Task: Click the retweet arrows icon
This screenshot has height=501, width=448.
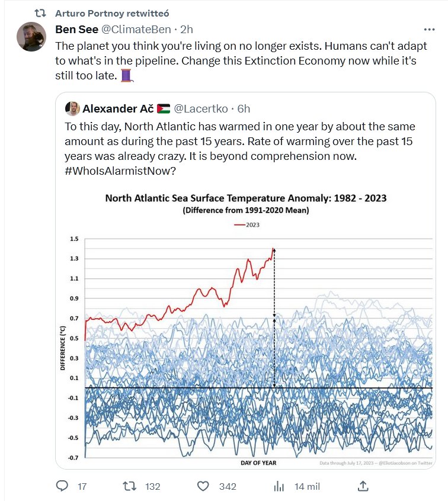Action: [x=129, y=486]
